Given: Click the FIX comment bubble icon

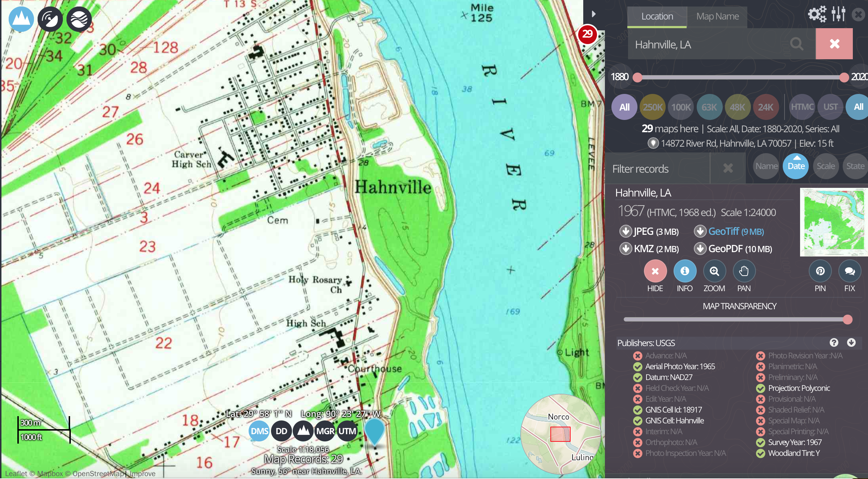Looking at the screenshot, I should coord(850,271).
